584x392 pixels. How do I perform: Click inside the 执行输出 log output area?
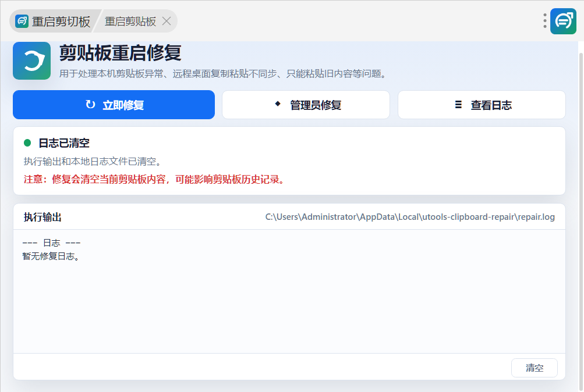(x=289, y=291)
